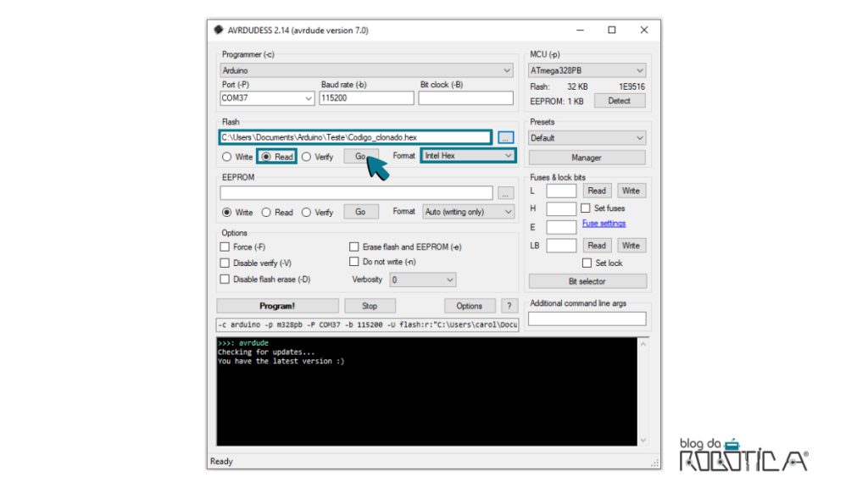This screenshot has width=868, height=488.
Task: Click the Program! button
Action: 277,306
